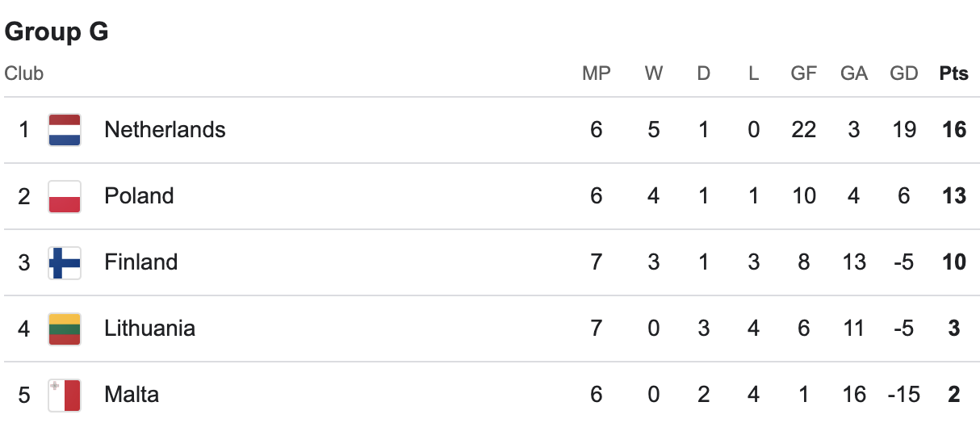The width and height of the screenshot is (980, 423).
Task: Open the Malta team name
Action: [x=132, y=395]
